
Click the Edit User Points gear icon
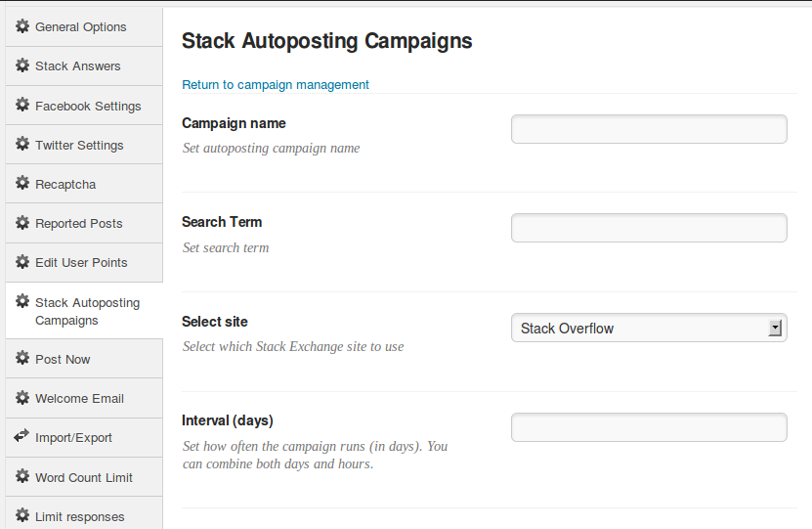tap(22, 262)
